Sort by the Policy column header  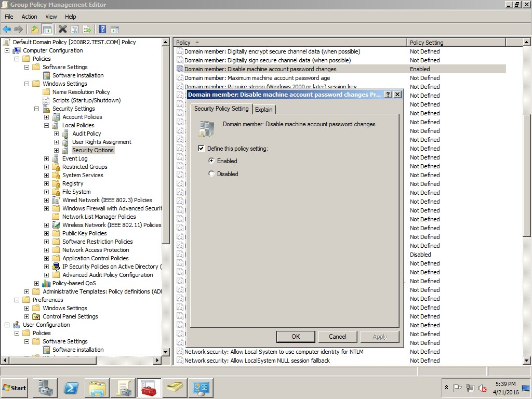click(290, 43)
